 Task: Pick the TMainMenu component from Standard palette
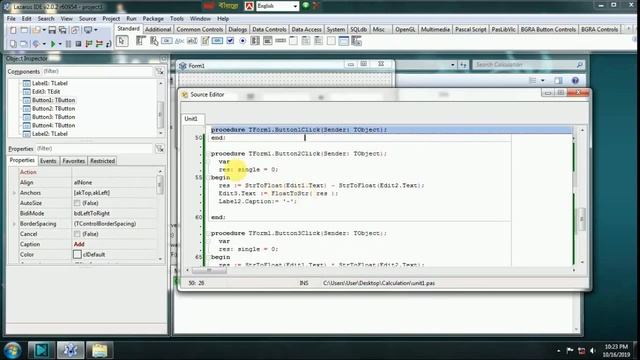coord(141,41)
